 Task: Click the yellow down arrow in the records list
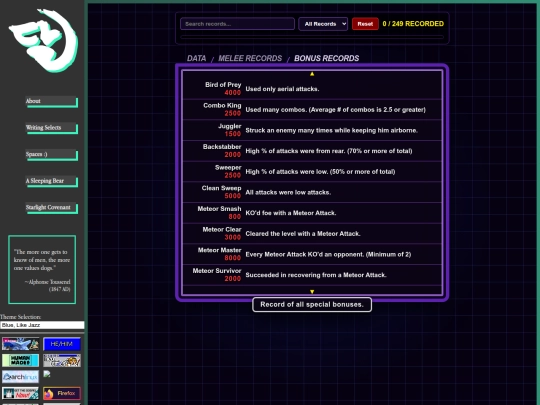(x=312, y=292)
